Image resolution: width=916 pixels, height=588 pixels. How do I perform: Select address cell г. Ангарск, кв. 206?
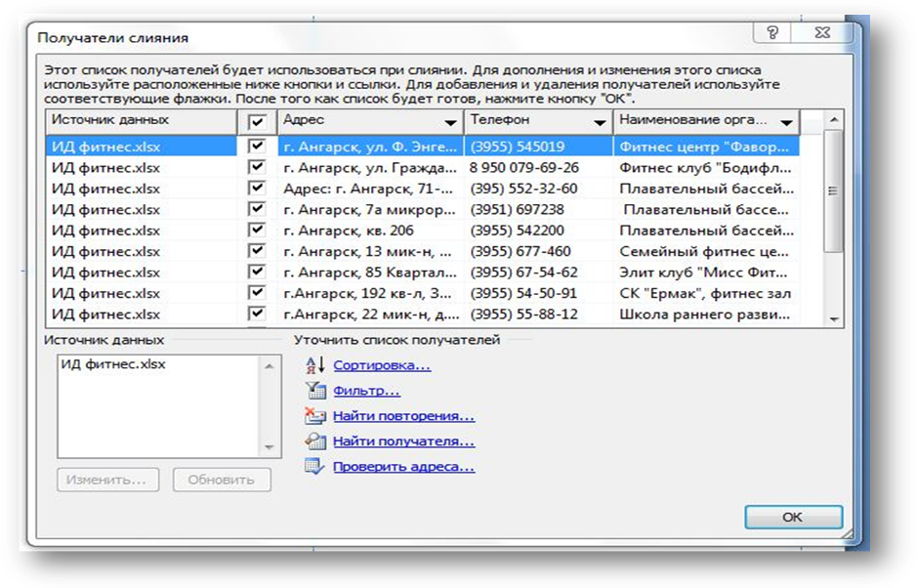(x=370, y=231)
